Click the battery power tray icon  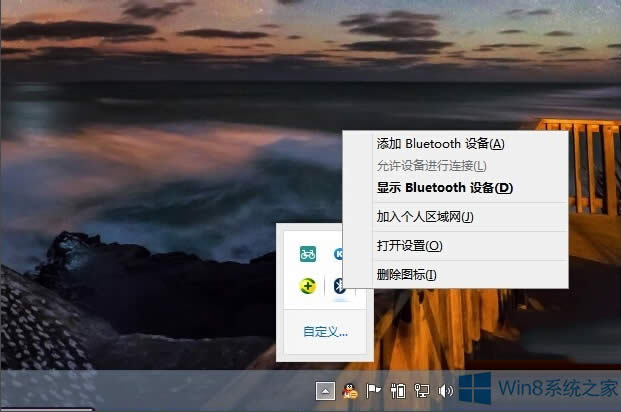click(397, 391)
